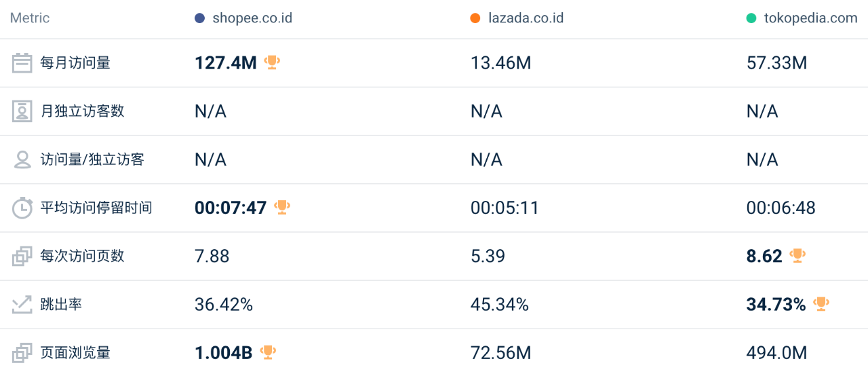Click the orange dot beside lazada.co.id

click(475, 18)
